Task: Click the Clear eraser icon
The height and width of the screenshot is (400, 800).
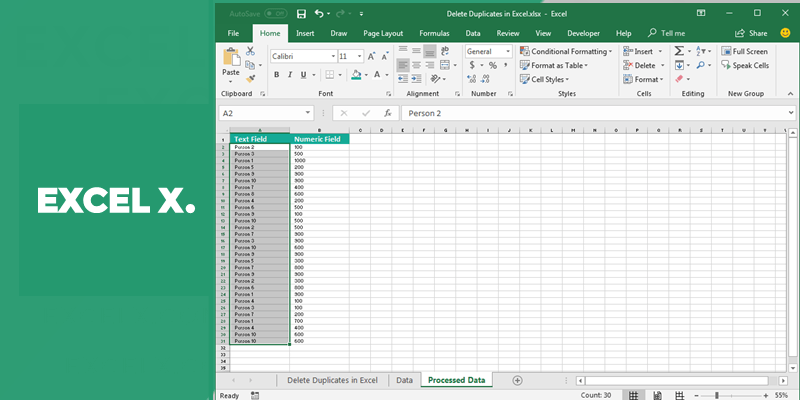Action: pyautogui.click(x=679, y=79)
